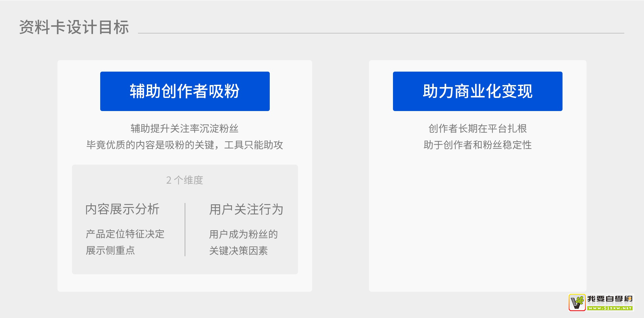Image resolution: width=644 pixels, height=318 pixels.
Task: Click the 产品定位特征决定 text
Action: click(125, 234)
